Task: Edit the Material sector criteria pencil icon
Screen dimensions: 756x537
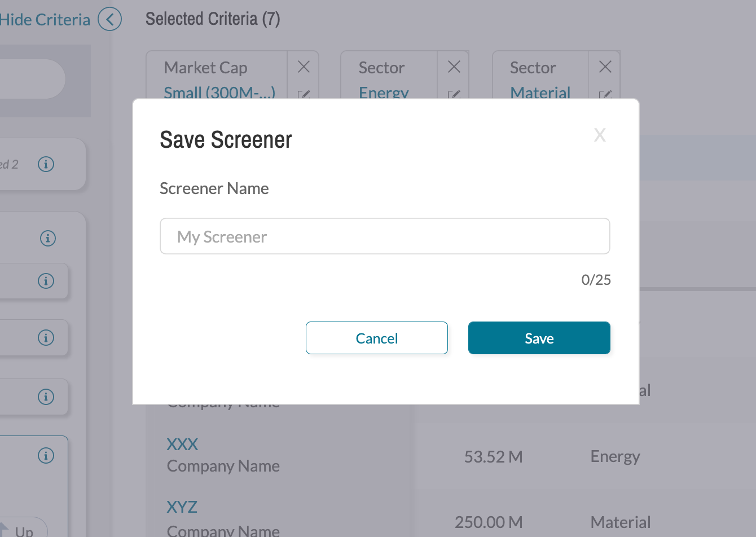Action: click(x=605, y=94)
